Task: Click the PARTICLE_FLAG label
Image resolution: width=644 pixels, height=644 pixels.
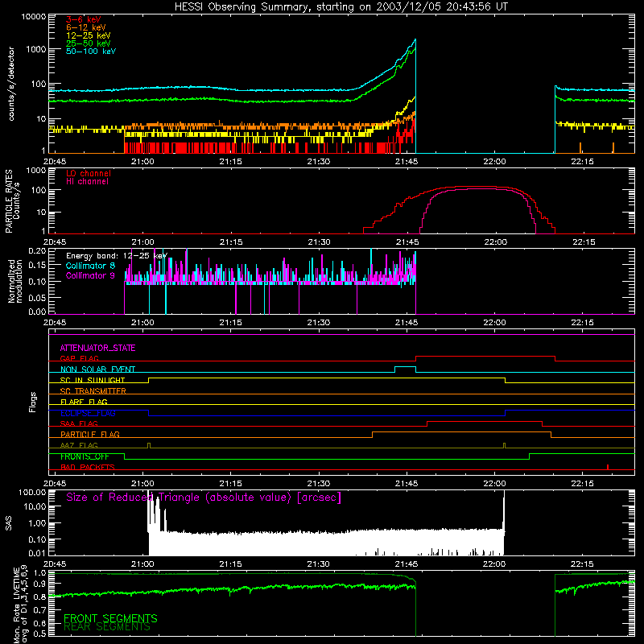Action: coord(90,434)
